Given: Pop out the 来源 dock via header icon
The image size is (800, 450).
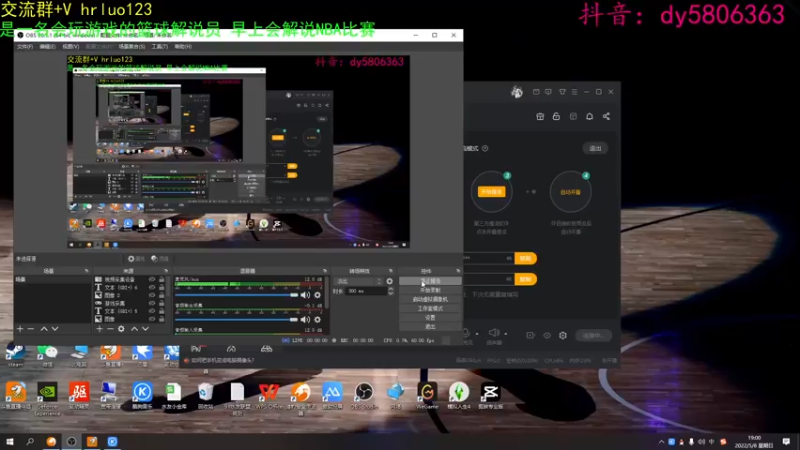Looking at the screenshot, I should (166, 271).
